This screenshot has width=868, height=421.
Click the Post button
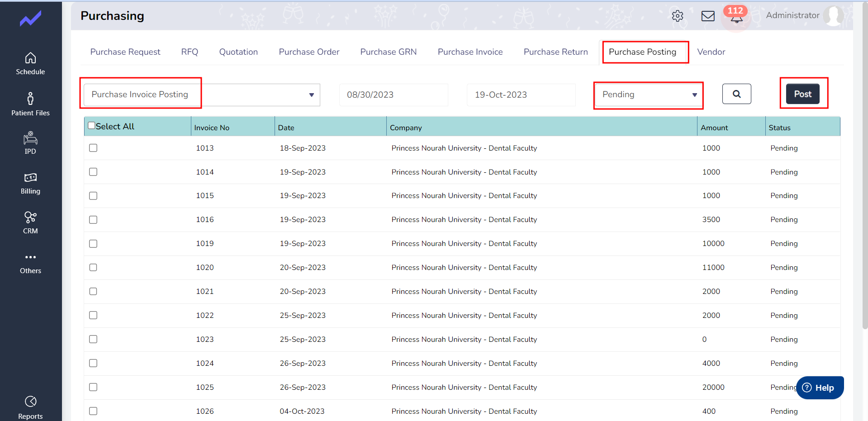[x=802, y=94]
